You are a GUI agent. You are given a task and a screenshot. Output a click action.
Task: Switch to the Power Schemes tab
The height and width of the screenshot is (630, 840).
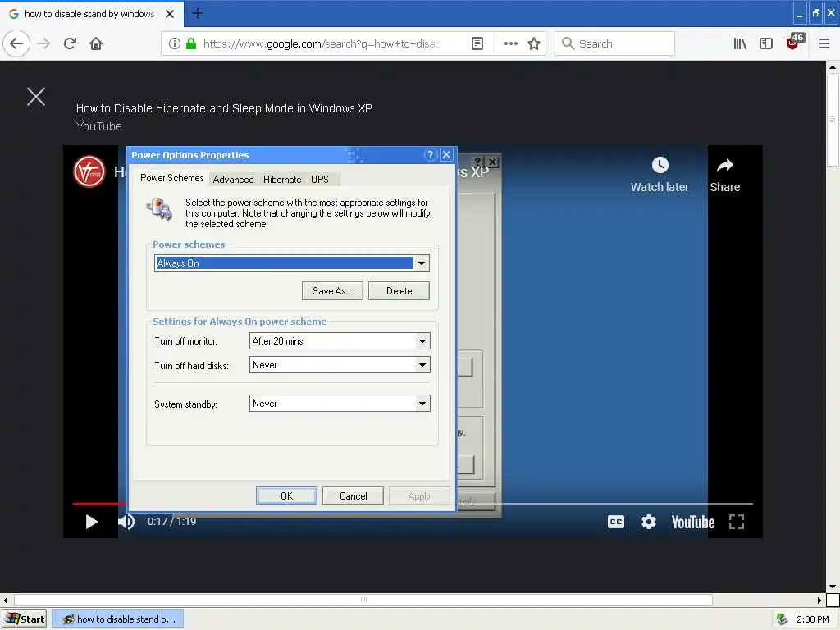(x=172, y=178)
